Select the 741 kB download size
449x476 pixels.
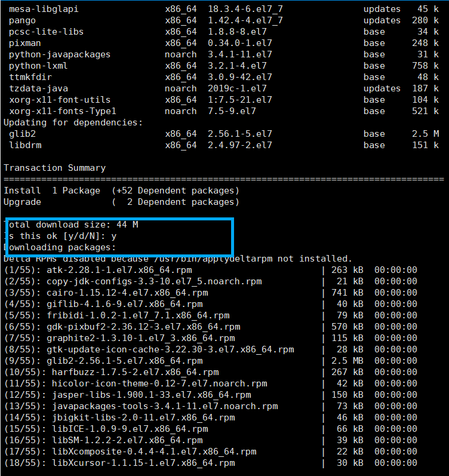coord(347,293)
